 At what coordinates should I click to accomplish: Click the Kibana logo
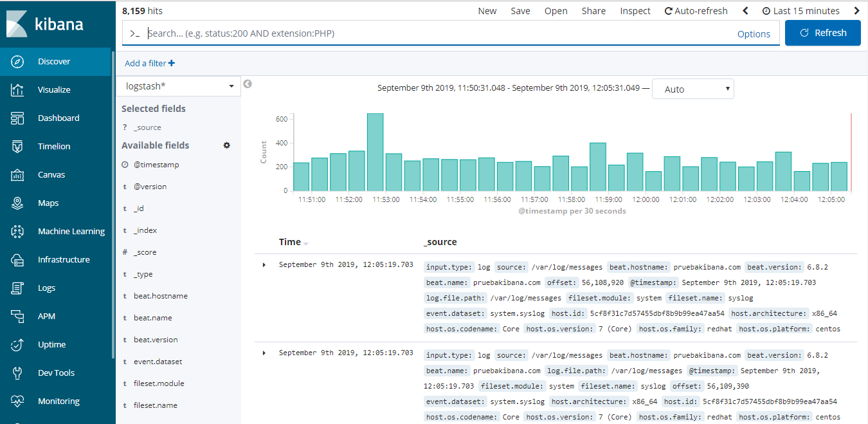[x=45, y=24]
